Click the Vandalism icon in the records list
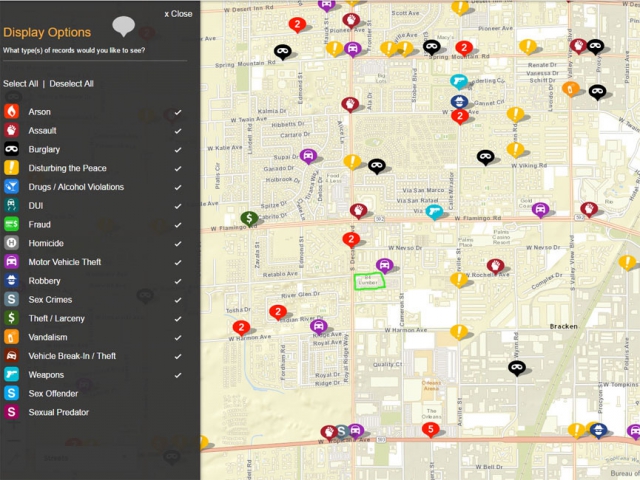 (12, 337)
